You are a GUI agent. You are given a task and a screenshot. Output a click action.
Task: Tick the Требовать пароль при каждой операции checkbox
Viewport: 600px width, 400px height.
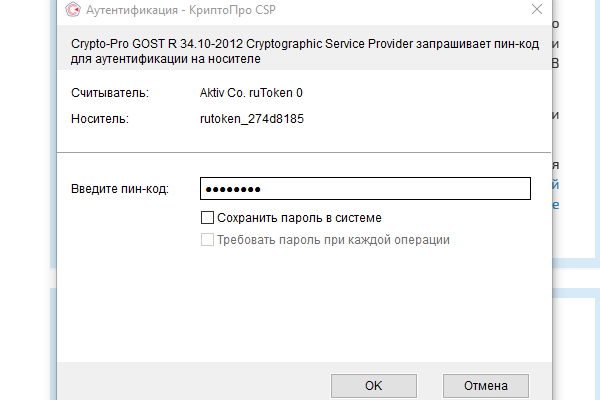[x=207, y=240]
